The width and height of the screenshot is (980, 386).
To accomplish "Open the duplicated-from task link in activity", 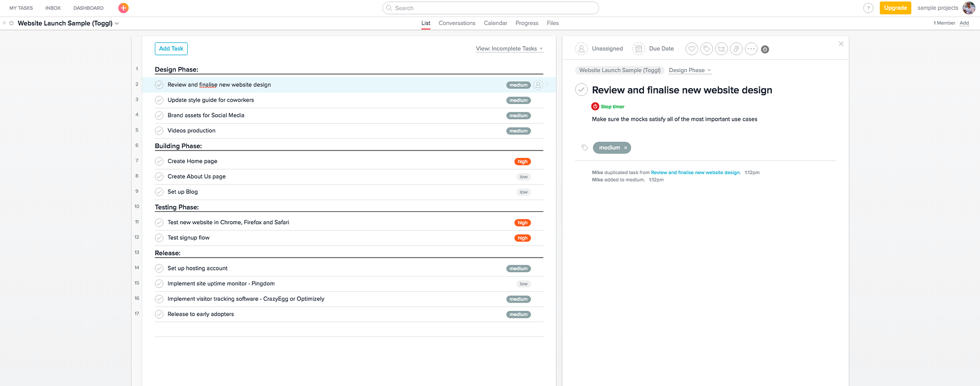I will 695,173.
